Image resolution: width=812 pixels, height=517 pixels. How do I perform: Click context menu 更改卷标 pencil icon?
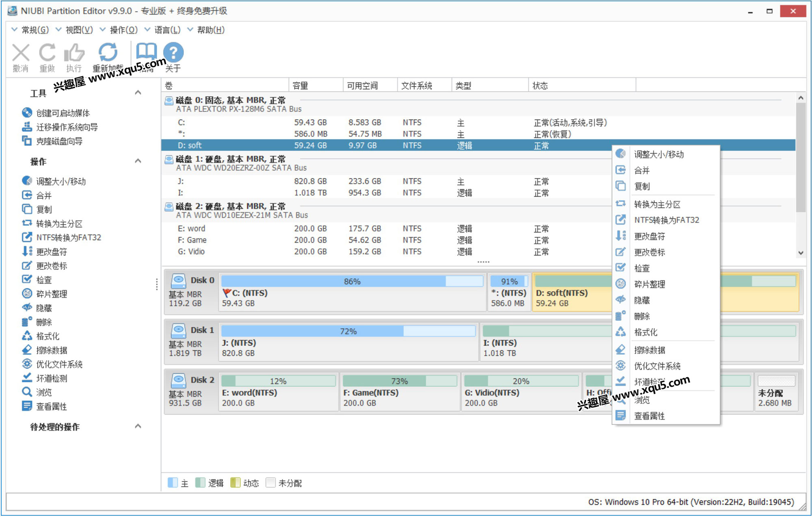tap(620, 252)
